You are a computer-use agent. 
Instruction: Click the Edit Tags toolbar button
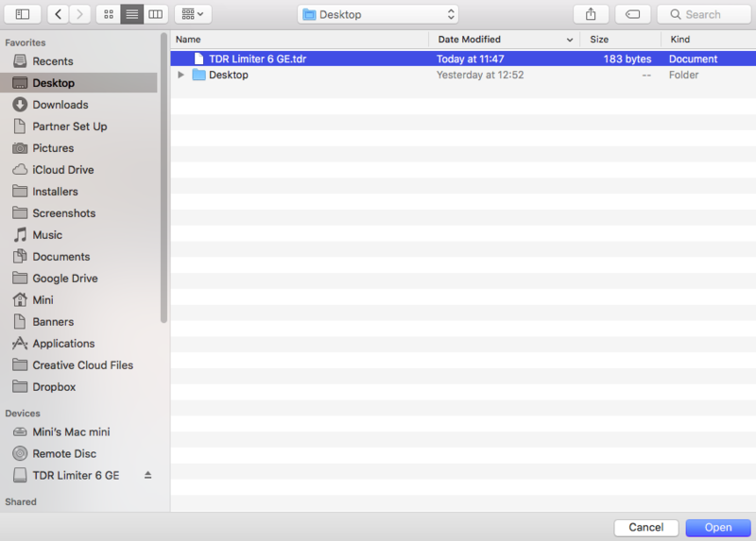[632, 14]
